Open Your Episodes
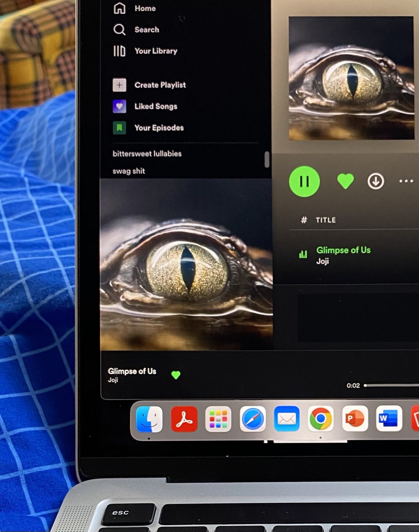Image resolution: width=419 pixels, height=532 pixels. point(159,128)
